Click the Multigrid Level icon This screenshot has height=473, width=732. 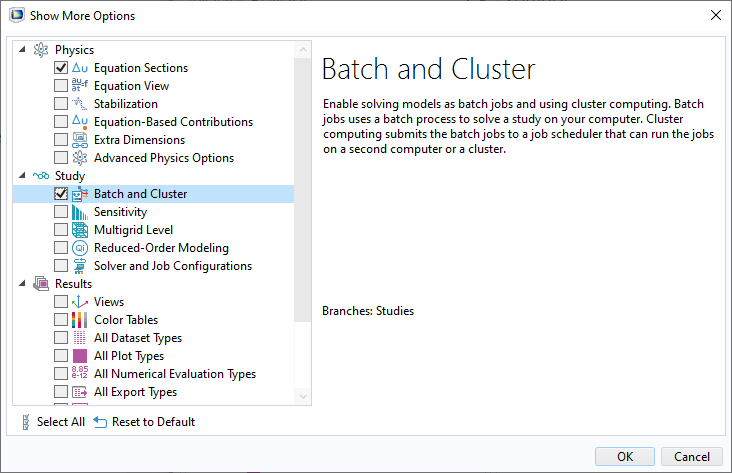(80, 230)
